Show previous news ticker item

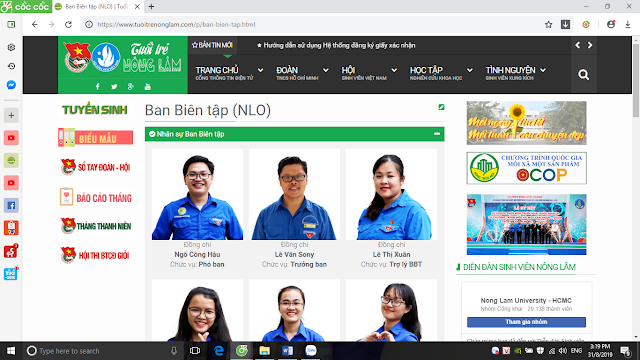(x=577, y=45)
